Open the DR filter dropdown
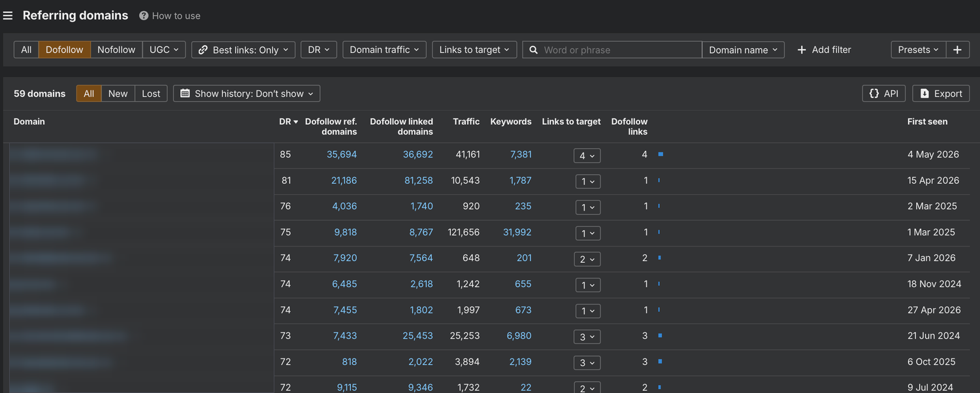Image resolution: width=980 pixels, height=393 pixels. point(319,50)
